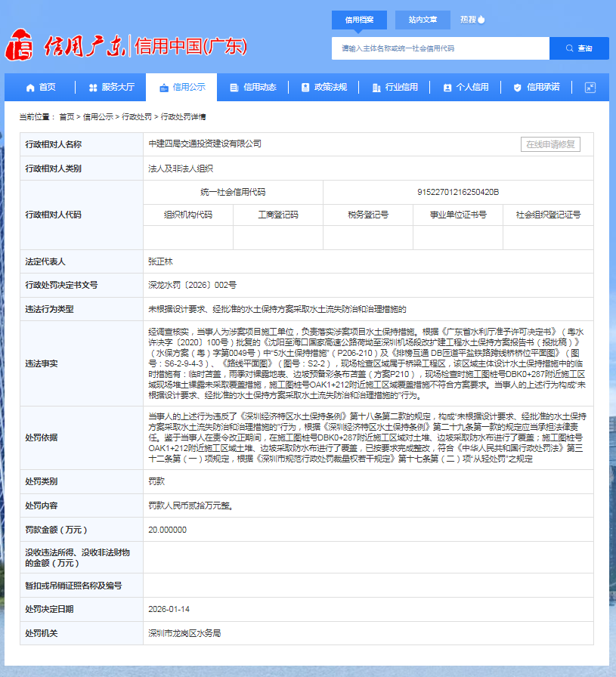Switch to the 站内文章 search tab
616x677 pixels.
423,20
